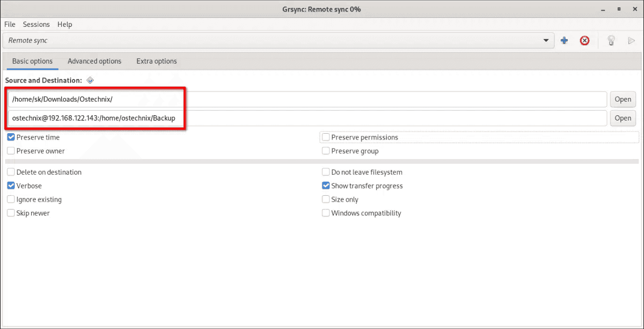Switch to the Advanced options tab

coord(94,61)
